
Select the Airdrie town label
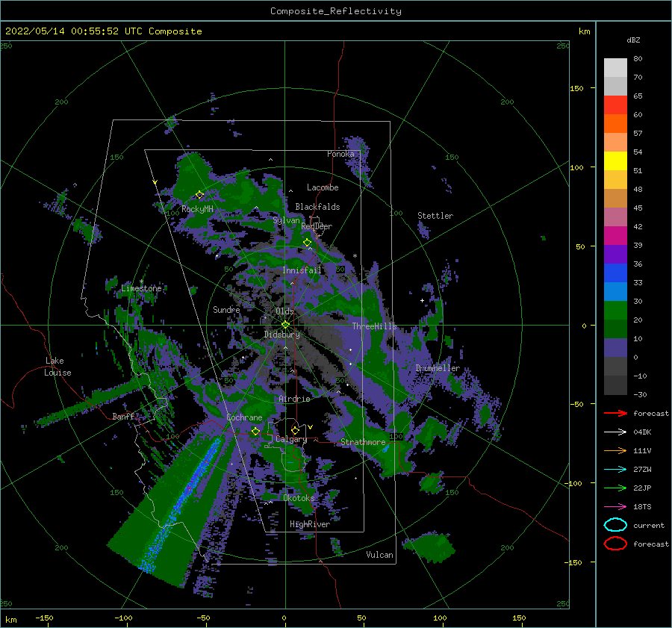(x=294, y=399)
